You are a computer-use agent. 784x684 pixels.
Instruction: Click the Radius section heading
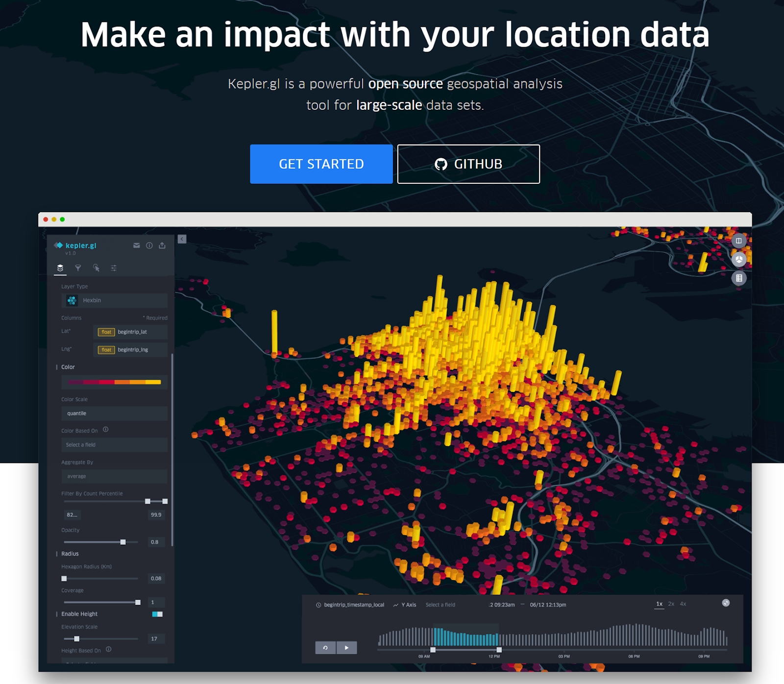click(x=70, y=554)
